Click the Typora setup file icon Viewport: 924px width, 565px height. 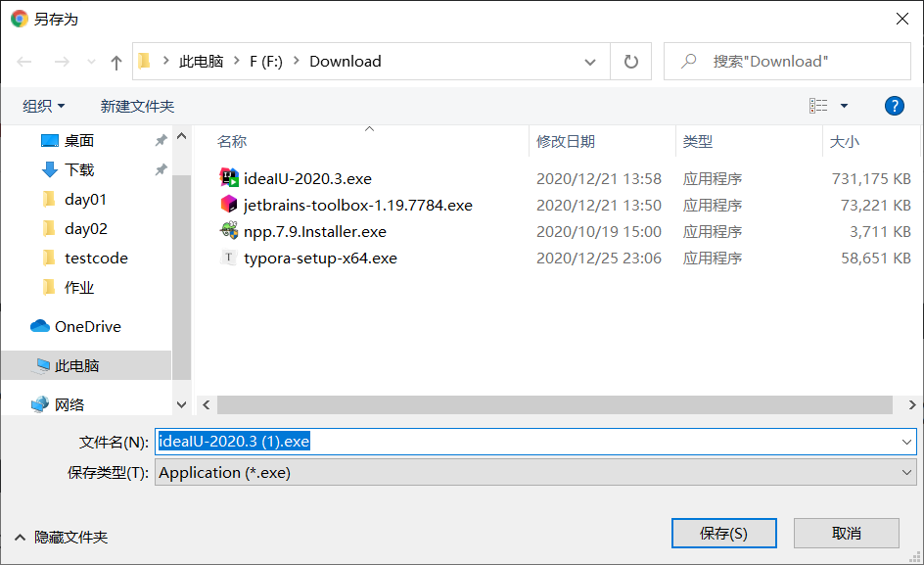pyautogui.click(x=229, y=258)
